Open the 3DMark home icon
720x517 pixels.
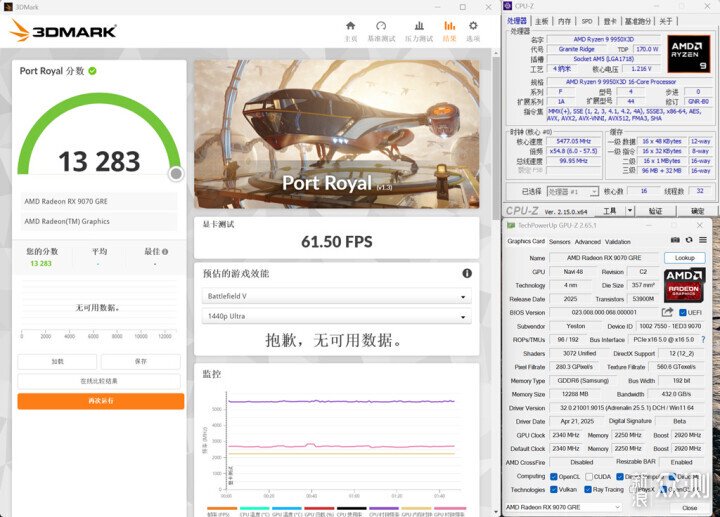pyautogui.click(x=350, y=26)
